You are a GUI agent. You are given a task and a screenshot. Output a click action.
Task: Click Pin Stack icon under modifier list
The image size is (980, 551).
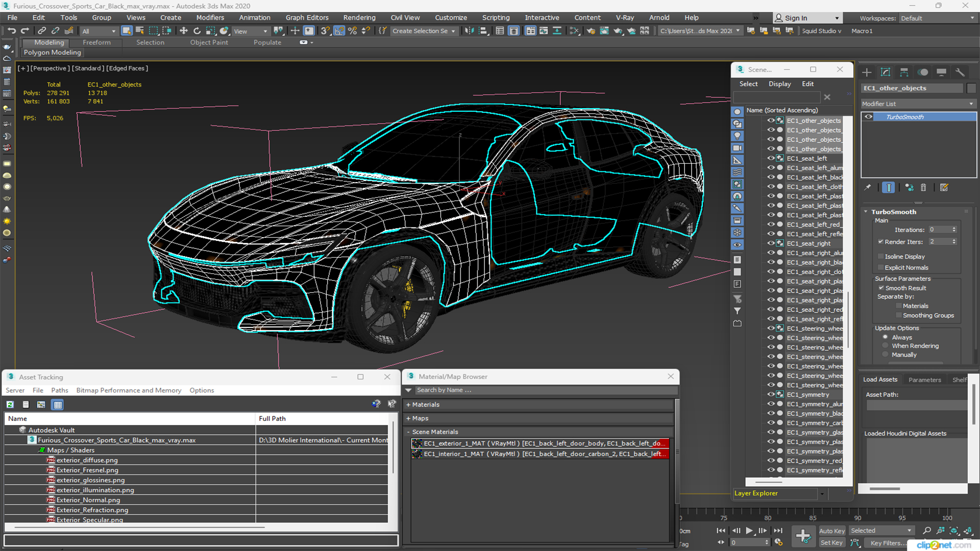(x=868, y=188)
